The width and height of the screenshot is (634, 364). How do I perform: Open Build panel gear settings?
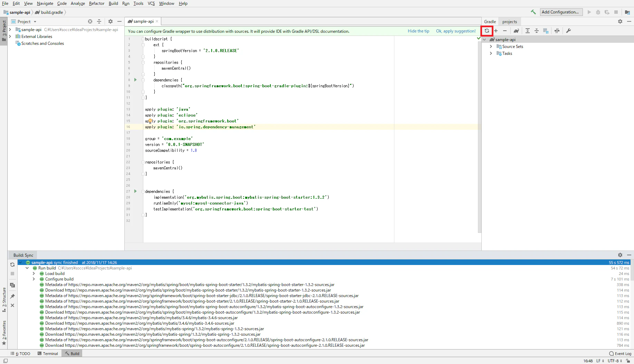pyautogui.click(x=620, y=255)
